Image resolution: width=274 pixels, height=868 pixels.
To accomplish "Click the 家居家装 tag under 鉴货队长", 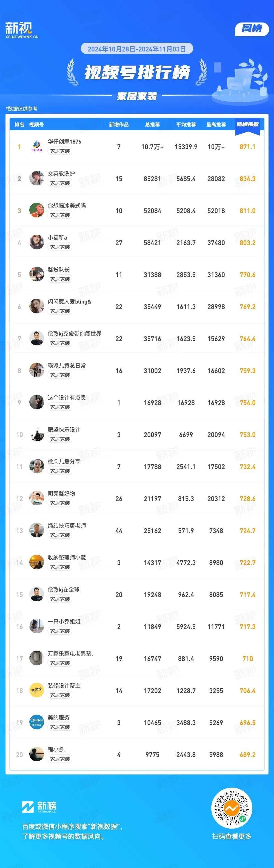I will click(x=60, y=279).
